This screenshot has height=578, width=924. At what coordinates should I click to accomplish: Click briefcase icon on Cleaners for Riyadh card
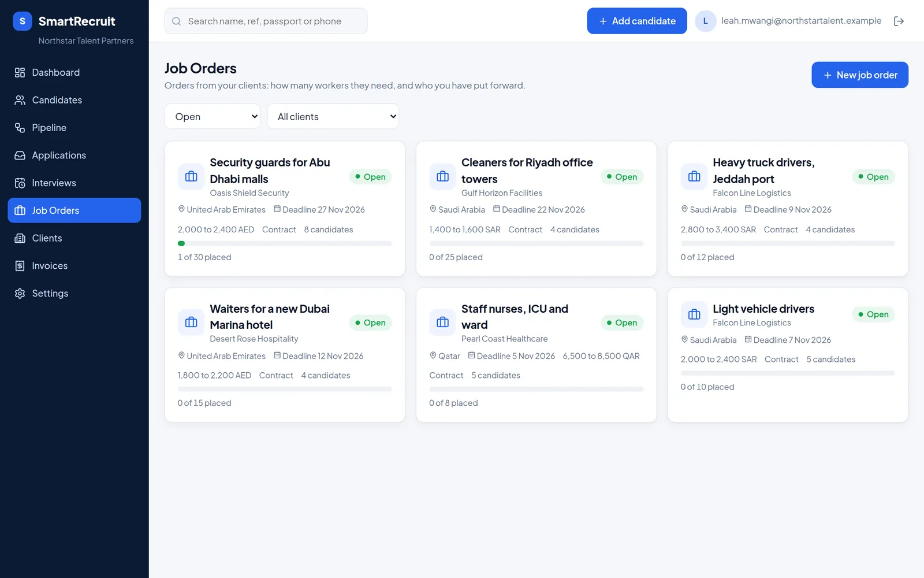[443, 176]
